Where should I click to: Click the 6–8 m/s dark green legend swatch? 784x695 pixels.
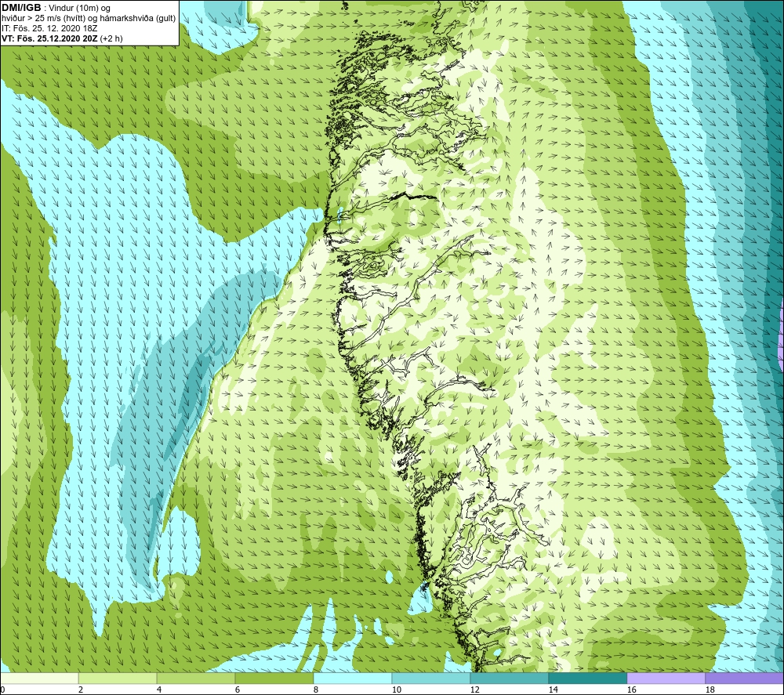point(274,678)
